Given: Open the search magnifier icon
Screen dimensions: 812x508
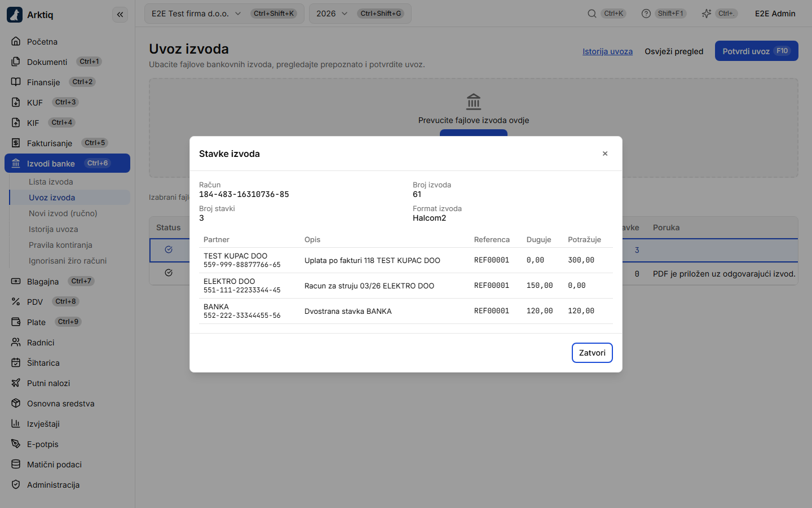Looking at the screenshot, I should click(x=592, y=14).
